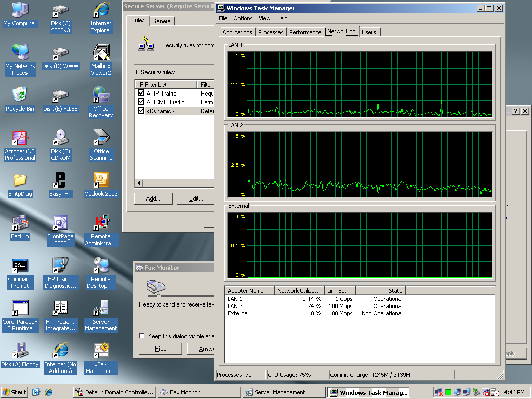
Task: Select the External adapter row
Action: pyautogui.click(x=360, y=313)
